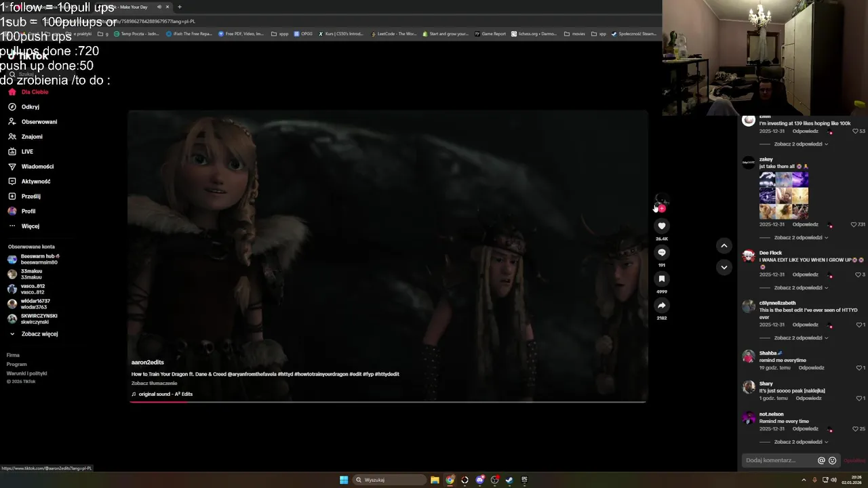The width and height of the screenshot is (868, 488).
Task: Open followed account 33makuu
Action: point(25,274)
